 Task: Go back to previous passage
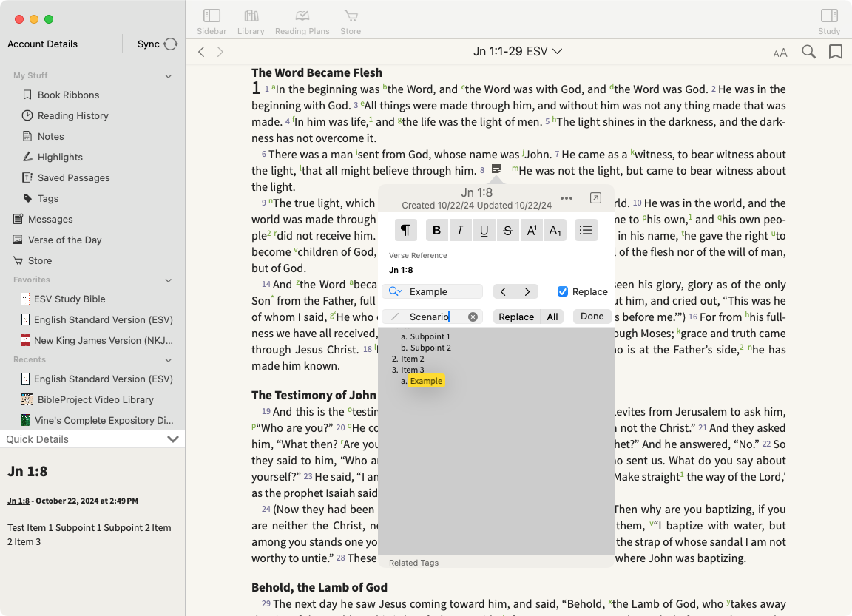(x=202, y=52)
